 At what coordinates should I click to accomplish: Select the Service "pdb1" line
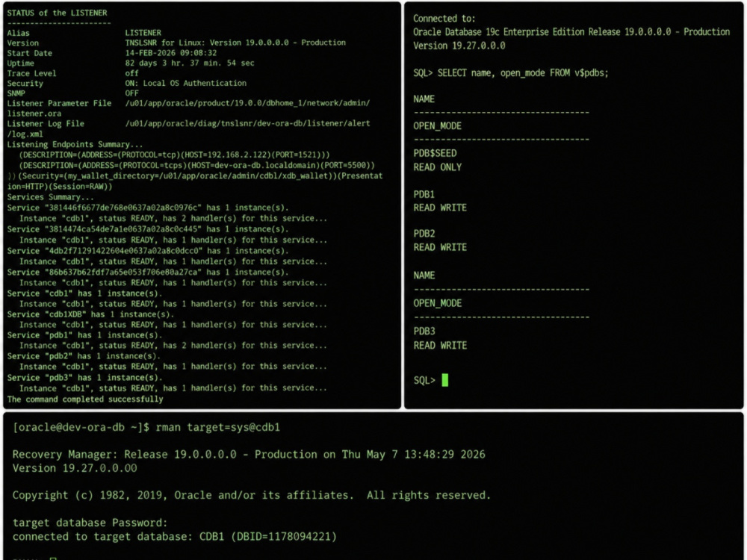[x=85, y=335]
